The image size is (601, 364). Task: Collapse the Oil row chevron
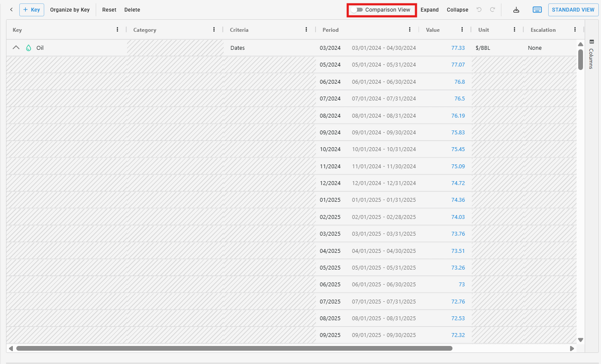[x=16, y=48]
